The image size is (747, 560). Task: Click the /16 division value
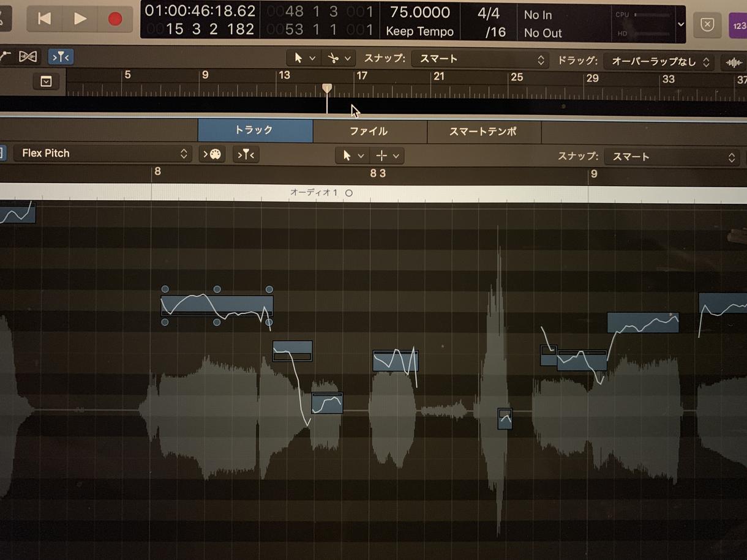coord(495,32)
